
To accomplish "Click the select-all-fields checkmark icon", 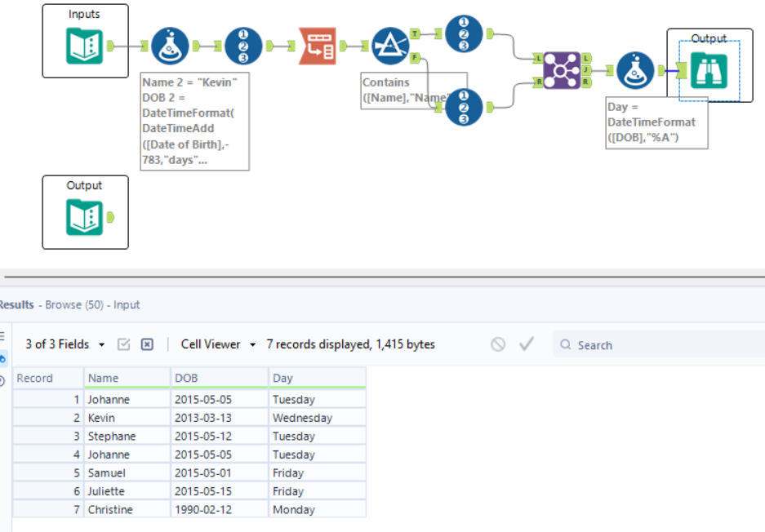I will pyautogui.click(x=124, y=345).
